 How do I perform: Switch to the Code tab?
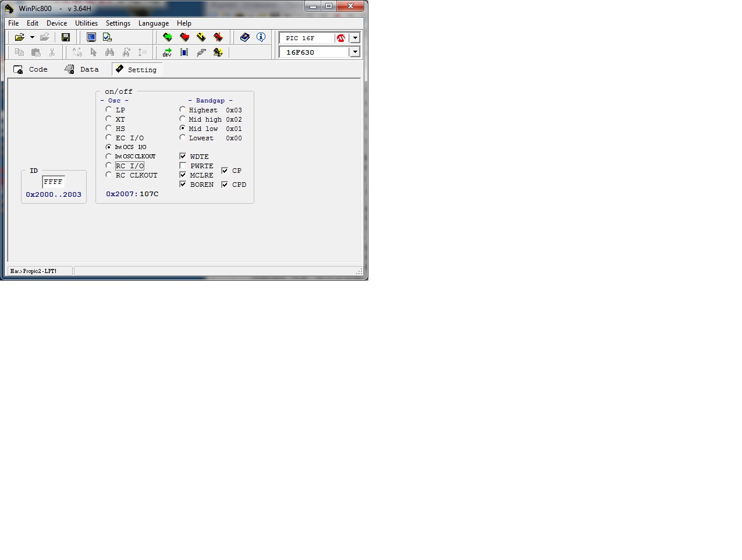pyautogui.click(x=31, y=69)
